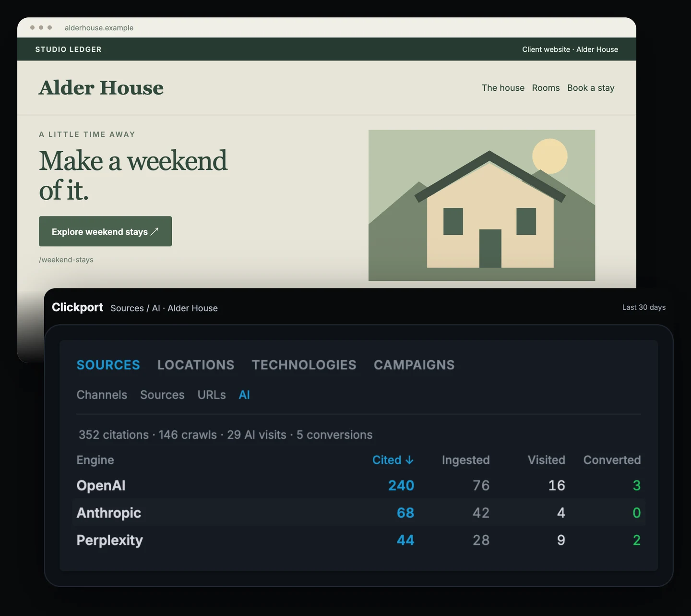Click the Make a weekend of it headline
Viewport: 691px width, 616px height.
tap(133, 175)
